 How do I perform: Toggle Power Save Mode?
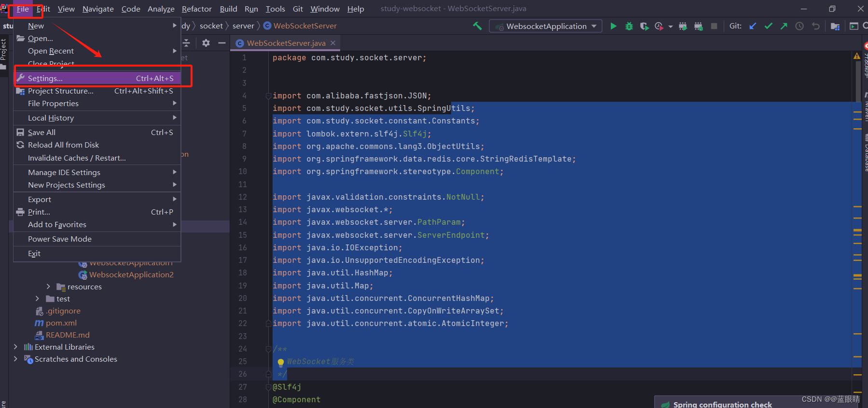tap(97, 239)
